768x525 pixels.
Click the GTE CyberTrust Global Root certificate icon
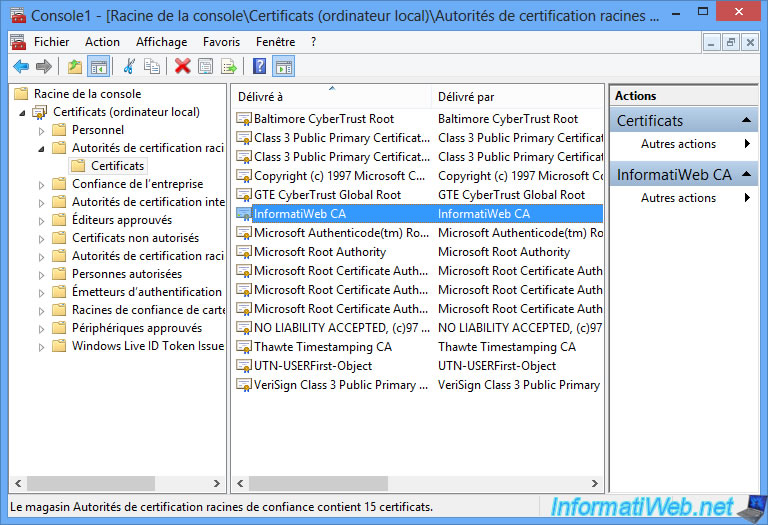(243, 195)
